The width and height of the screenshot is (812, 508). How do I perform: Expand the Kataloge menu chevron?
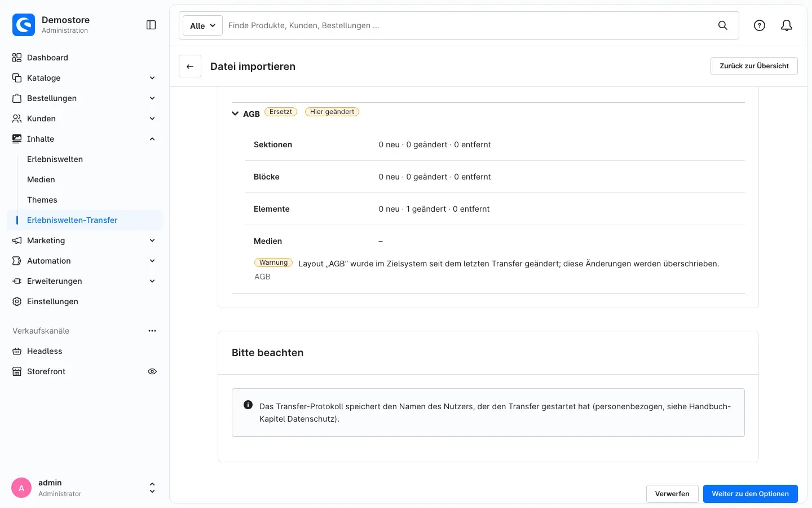tap(152, 78)
